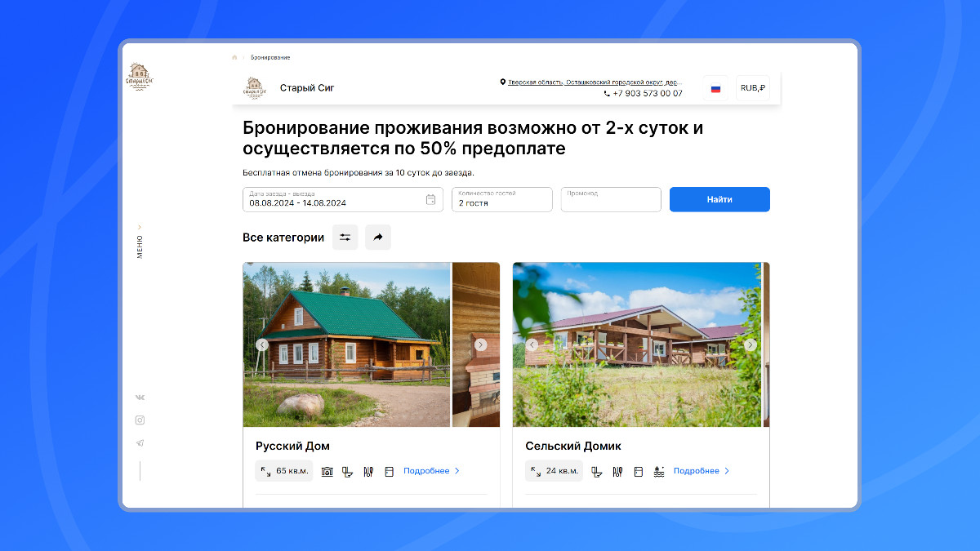Image resolution: width=980 pixels, height=551 pixels.
Task: Open Подробнее link for Русский Дом
Action: point(432,471)
